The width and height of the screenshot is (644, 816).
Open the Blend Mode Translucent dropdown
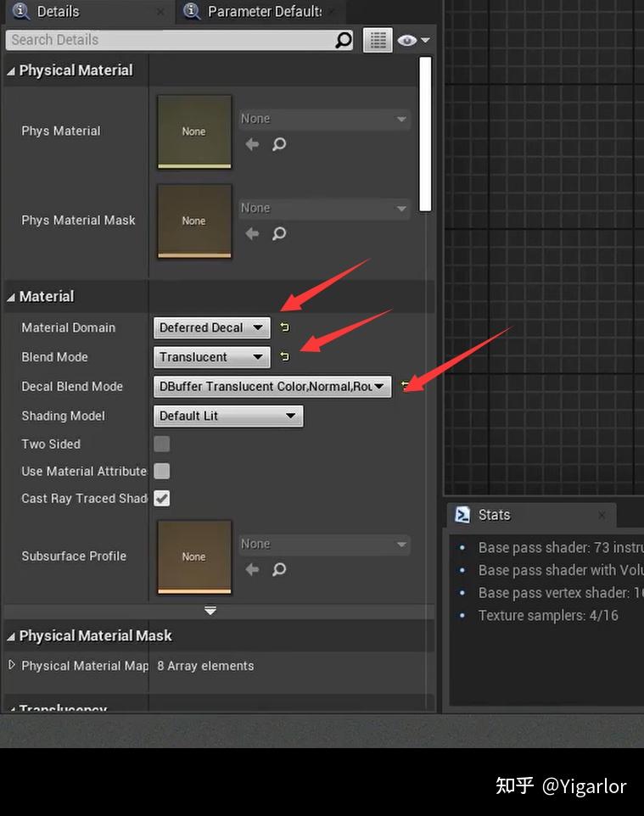[212, 356]
